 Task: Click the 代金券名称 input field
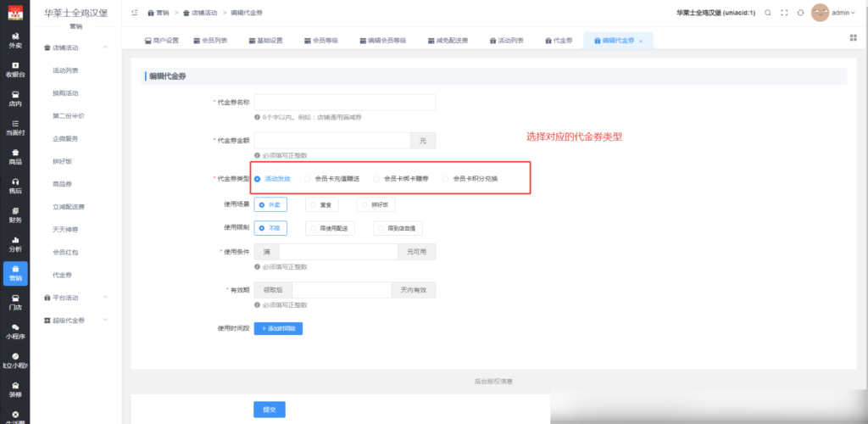coord(344,102)
